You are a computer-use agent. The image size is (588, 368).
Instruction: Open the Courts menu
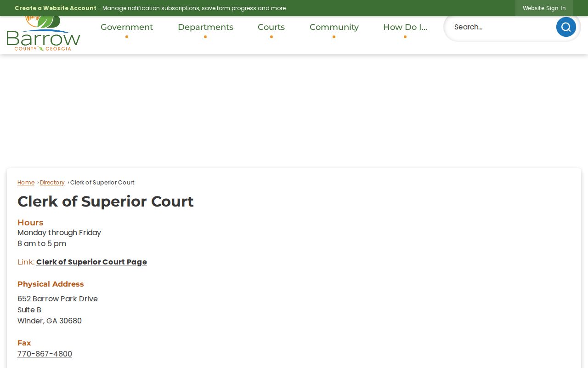(271, 27)
